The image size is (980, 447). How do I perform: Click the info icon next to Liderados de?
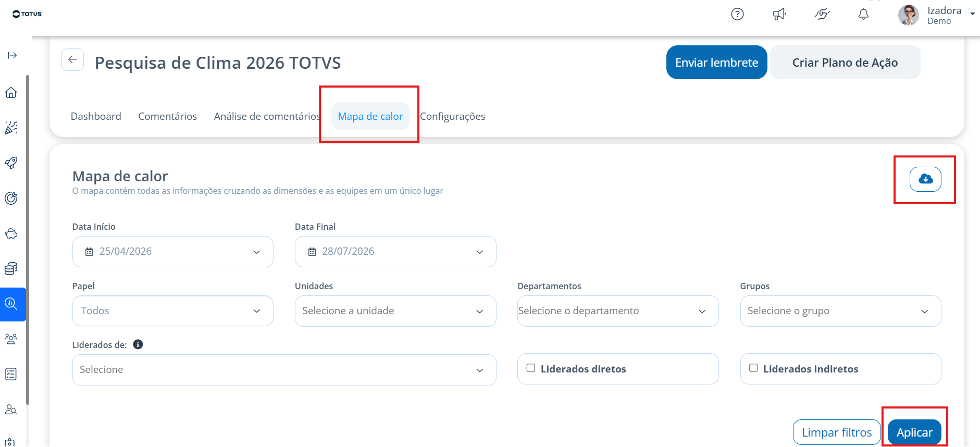pos(138,344)
